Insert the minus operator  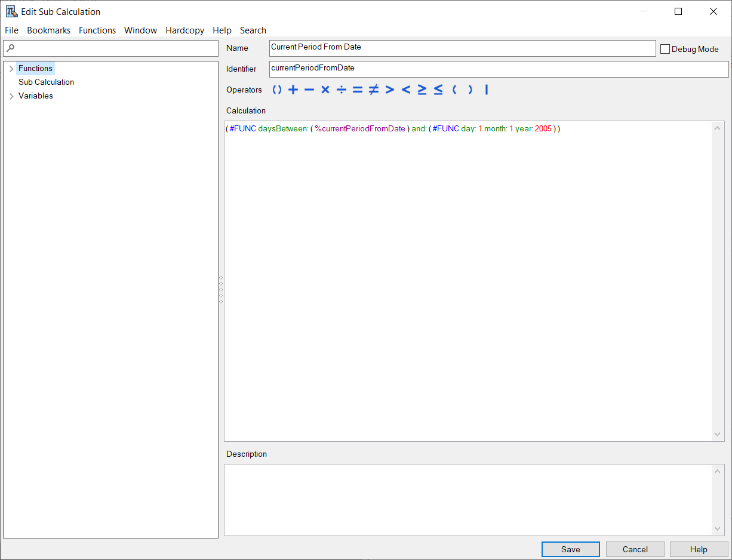click(x=309, y=90)
